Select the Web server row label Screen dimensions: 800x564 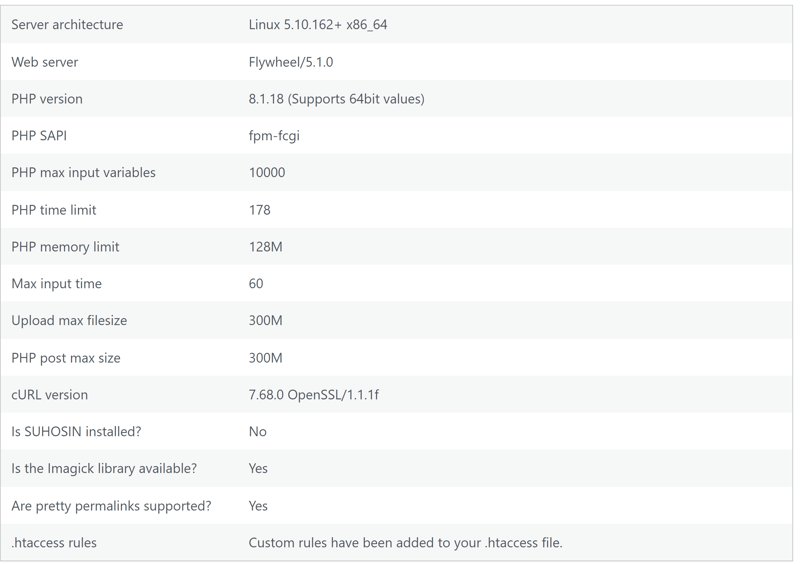(44, 62)
